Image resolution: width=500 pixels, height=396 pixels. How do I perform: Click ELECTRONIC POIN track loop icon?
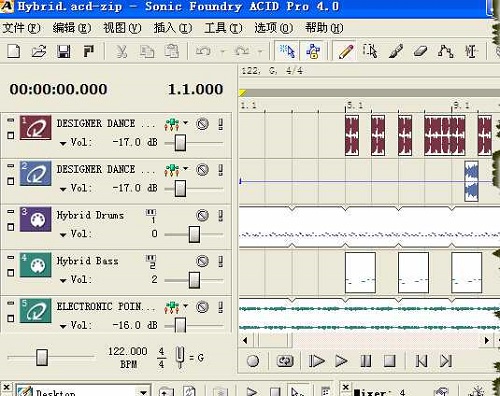tap(36, 311)
